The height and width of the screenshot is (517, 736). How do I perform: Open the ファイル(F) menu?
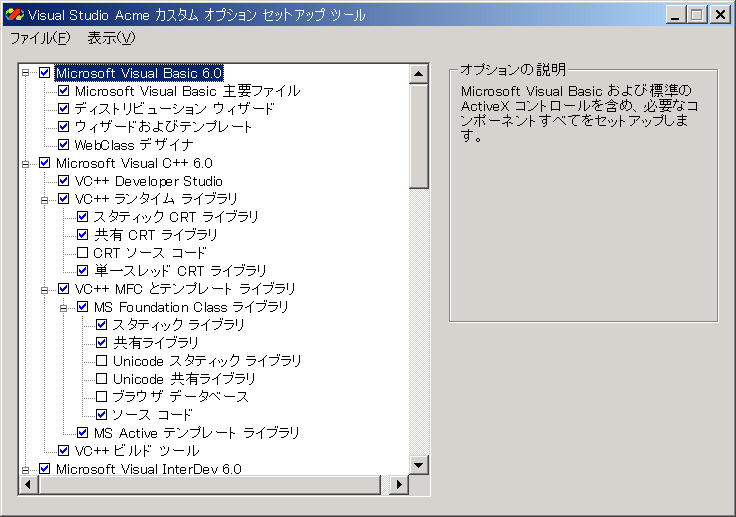tap(40, 38)
